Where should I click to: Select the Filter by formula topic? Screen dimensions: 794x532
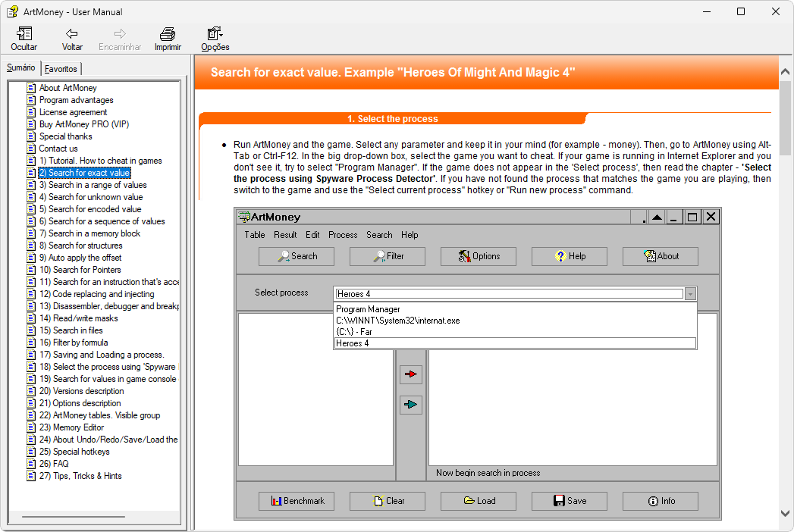coord(74,343)
